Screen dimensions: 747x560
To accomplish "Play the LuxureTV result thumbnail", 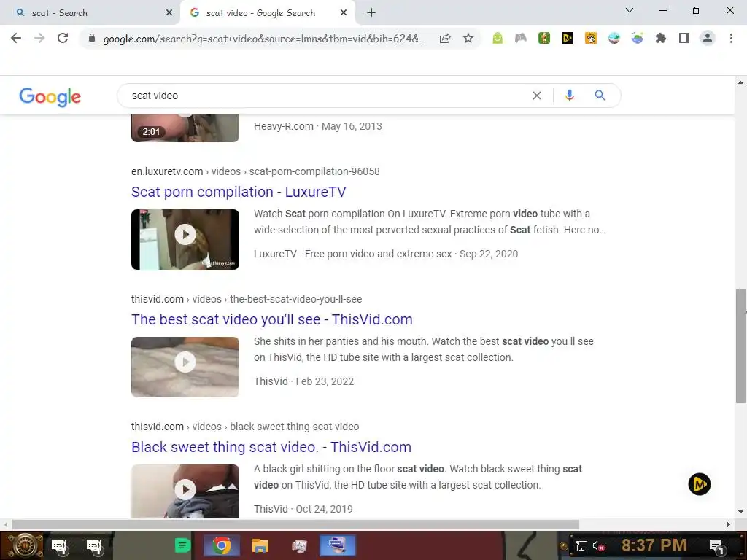I will (x=185, y=239).
